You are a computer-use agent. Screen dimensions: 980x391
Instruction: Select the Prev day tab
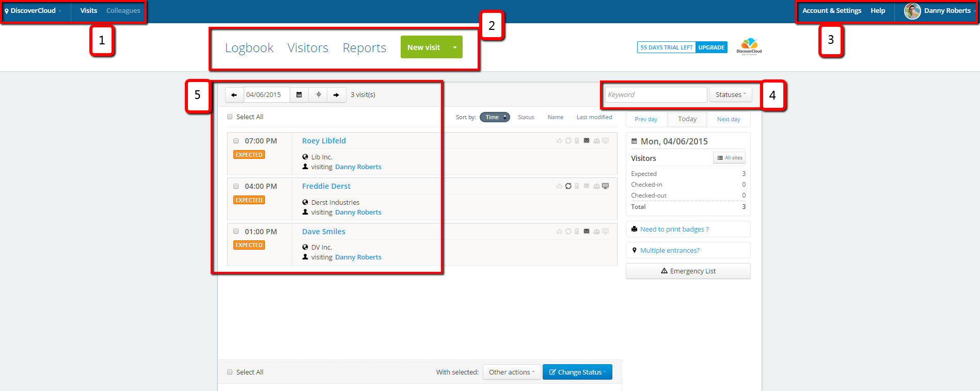pos(646,119)
